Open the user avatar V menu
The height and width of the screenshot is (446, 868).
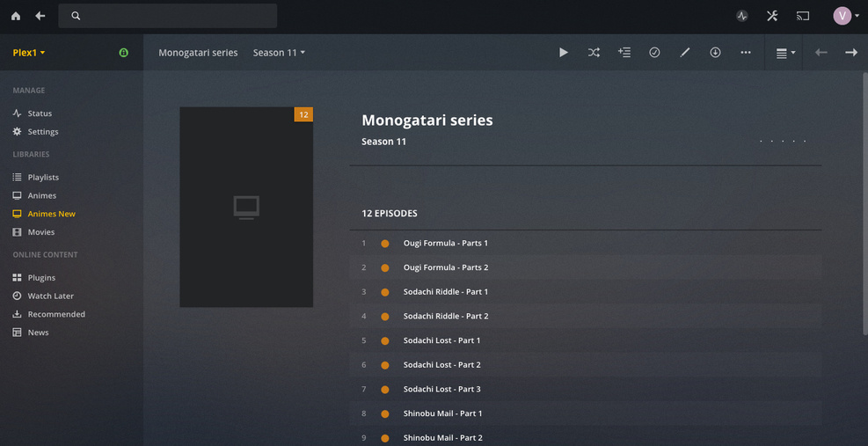coord(846,16)
